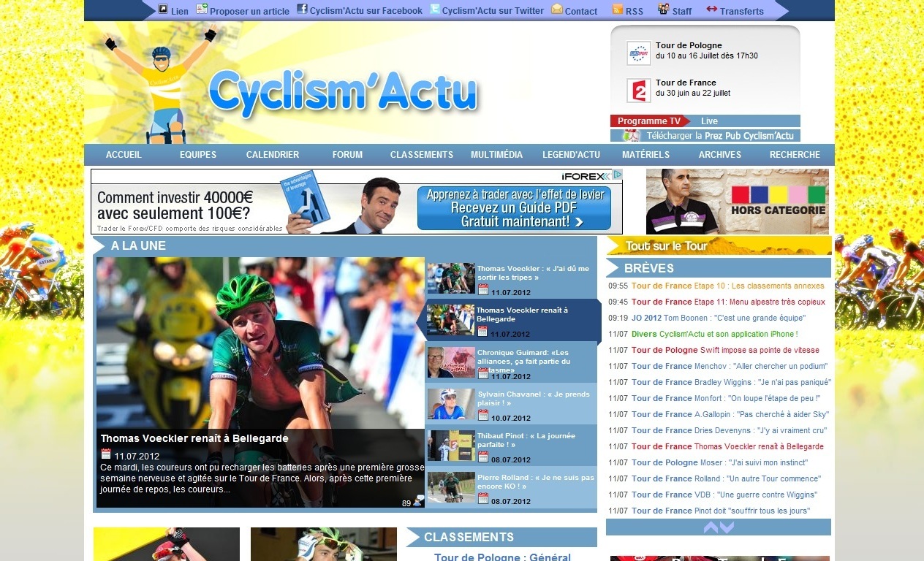The height and width of the screenshot is (561, 924).
Task: Click the AdChoices icon on iFOREX banner
Action: 617,175
